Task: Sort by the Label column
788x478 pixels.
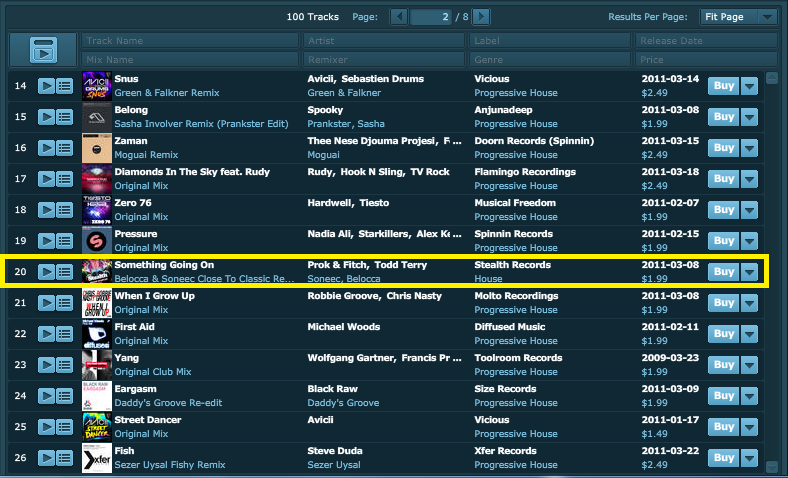Action: (550, 41)
